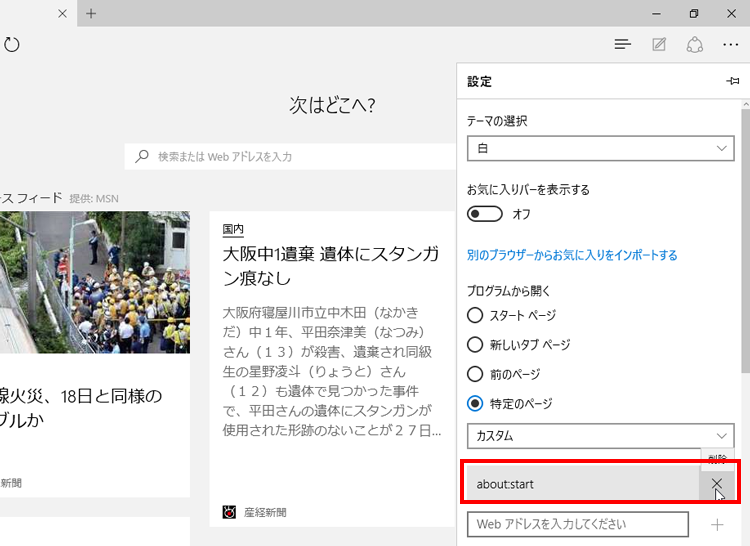Click the search or Web address box
This screenshot has height=546, width=750.
(x=290, y=156)
